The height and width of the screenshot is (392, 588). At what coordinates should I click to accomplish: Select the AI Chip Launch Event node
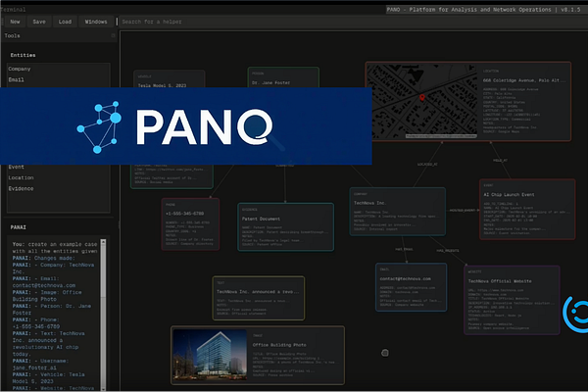click(527, 210)
